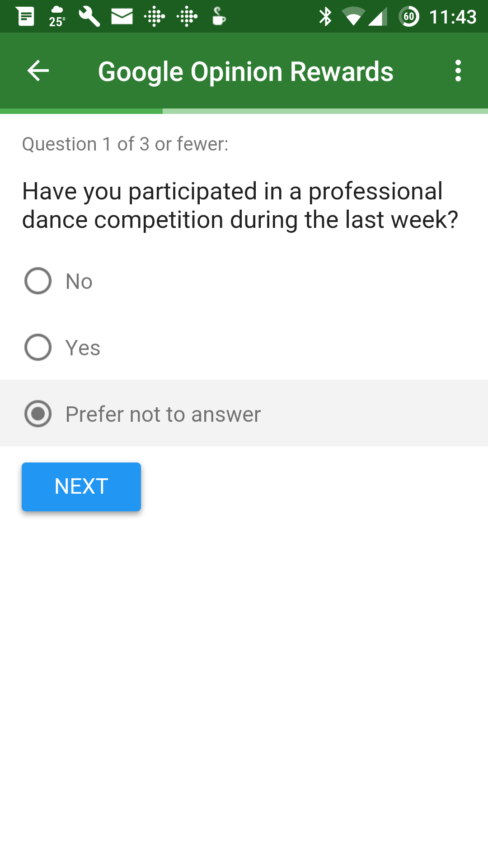Tap the Wi-Fi signal icon

coord(353,17)
